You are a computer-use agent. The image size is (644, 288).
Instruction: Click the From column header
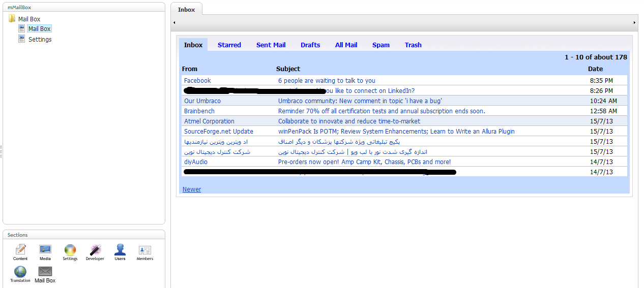(190, 69)
